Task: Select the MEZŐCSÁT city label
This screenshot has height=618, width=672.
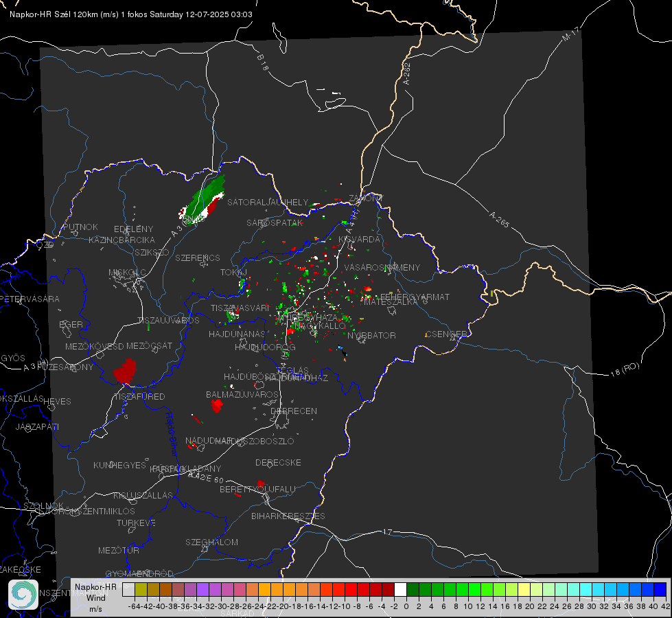Action: (x=149, y=345)
